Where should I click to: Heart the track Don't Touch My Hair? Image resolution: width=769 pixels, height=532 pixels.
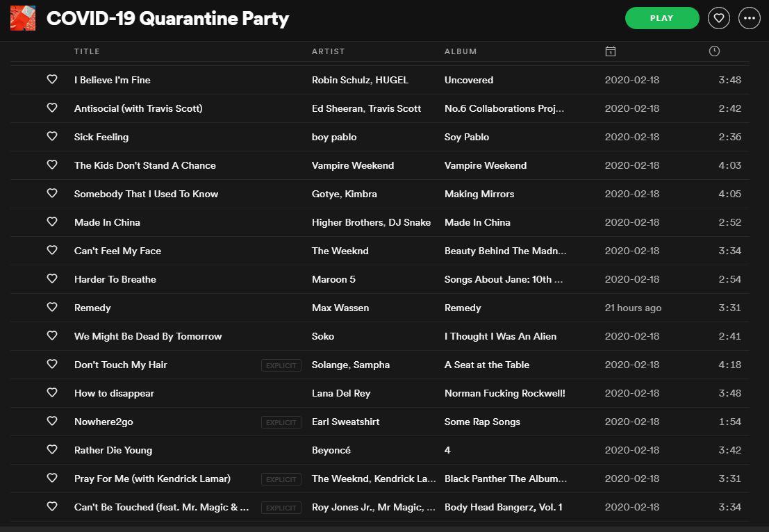pos(52,364)
